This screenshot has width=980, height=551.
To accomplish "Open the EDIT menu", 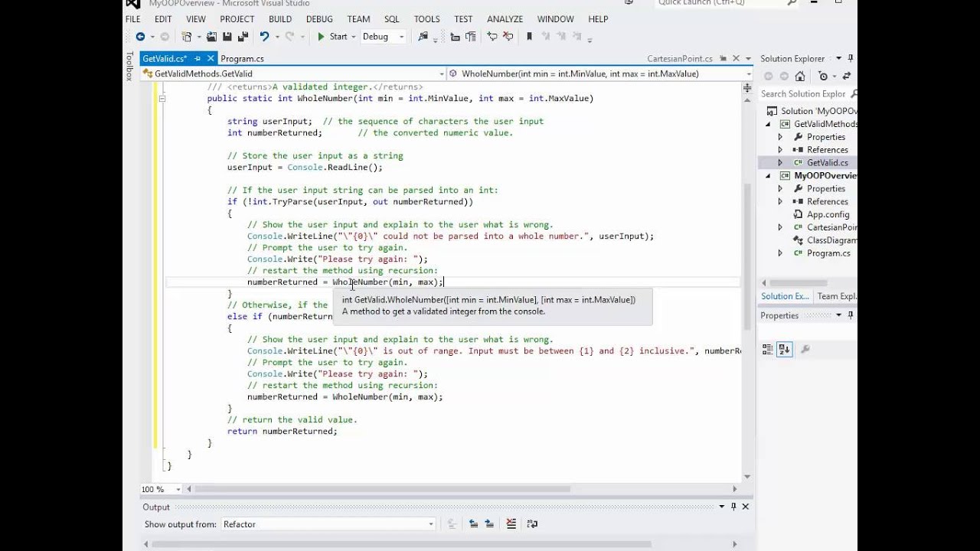I will pyautogui.click(x=163, y=19).
